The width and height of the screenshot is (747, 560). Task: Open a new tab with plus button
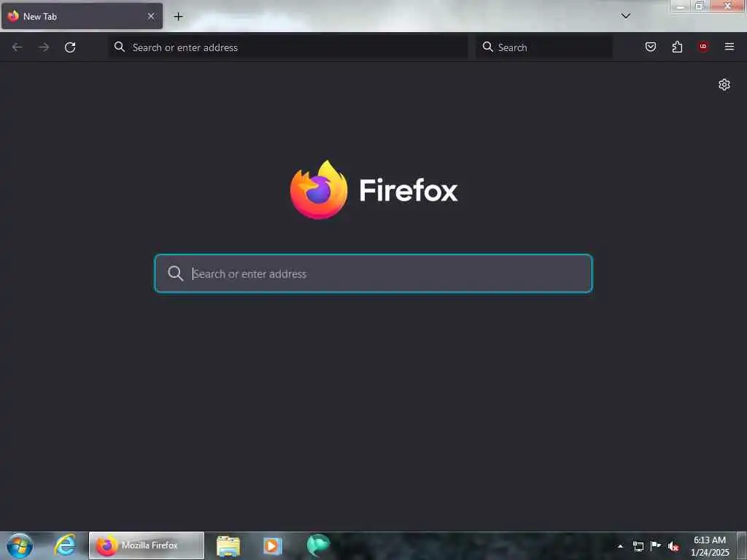(178, 17)
